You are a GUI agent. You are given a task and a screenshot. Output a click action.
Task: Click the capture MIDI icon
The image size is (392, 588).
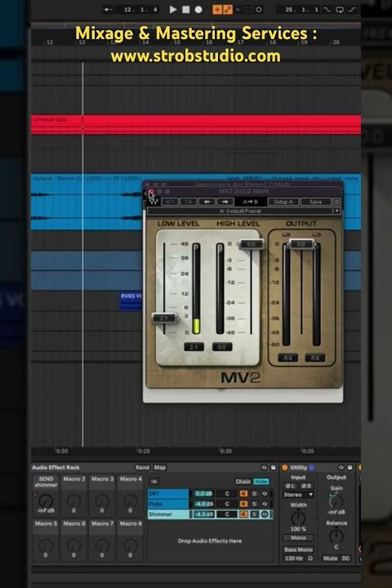pyautogui.click(x=248, y=9)
